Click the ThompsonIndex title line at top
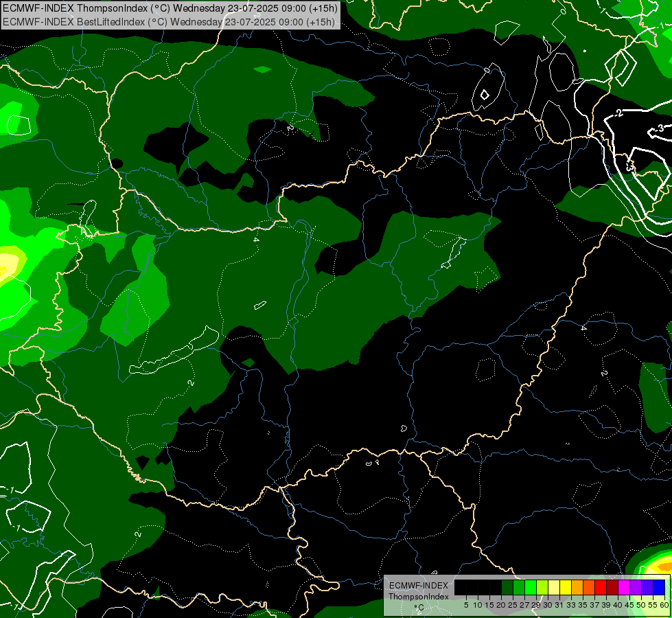 [x=170, y=8]
